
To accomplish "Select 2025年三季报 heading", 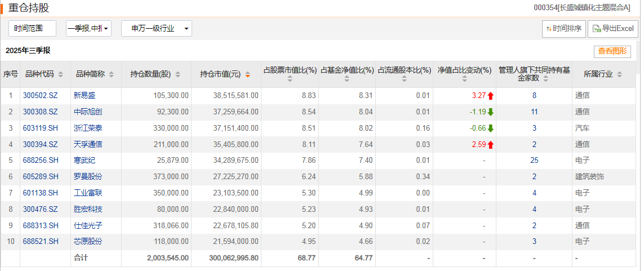I will click(x=28, y=51).
